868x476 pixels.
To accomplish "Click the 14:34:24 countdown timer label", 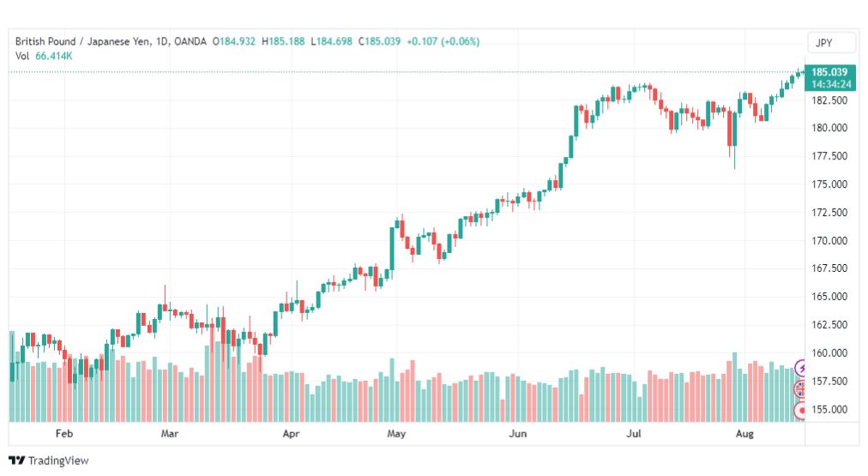I will 831,84.
